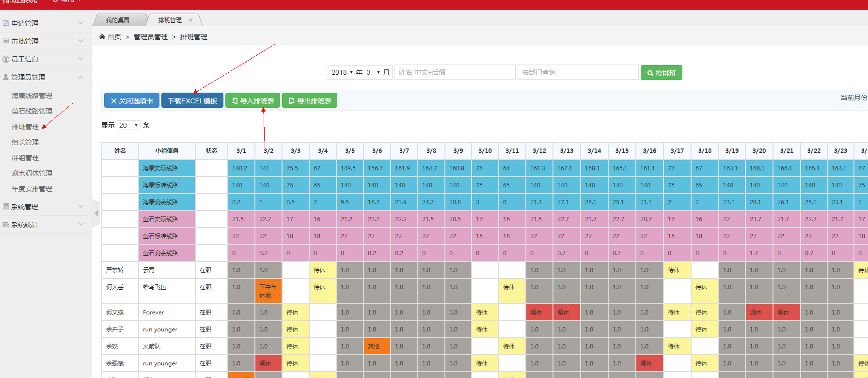Click employee name 余强斌
Screen dimensions: 868x378
pyautogui.click(x=115, y=363)
